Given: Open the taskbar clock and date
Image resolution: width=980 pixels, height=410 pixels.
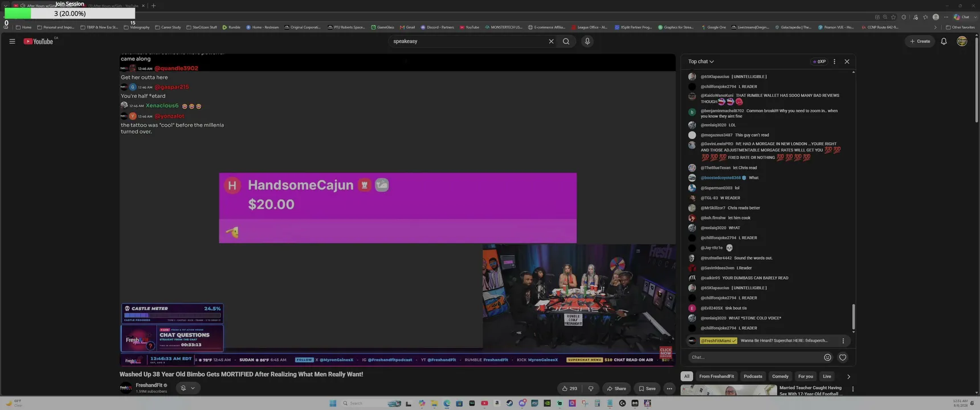Looking at the screenshot, I should pos(961,403).
